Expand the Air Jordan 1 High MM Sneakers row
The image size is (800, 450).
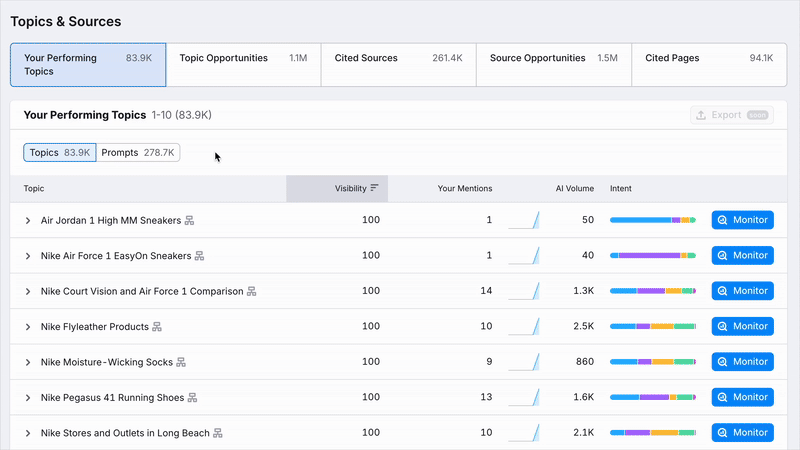click(28, 220)
